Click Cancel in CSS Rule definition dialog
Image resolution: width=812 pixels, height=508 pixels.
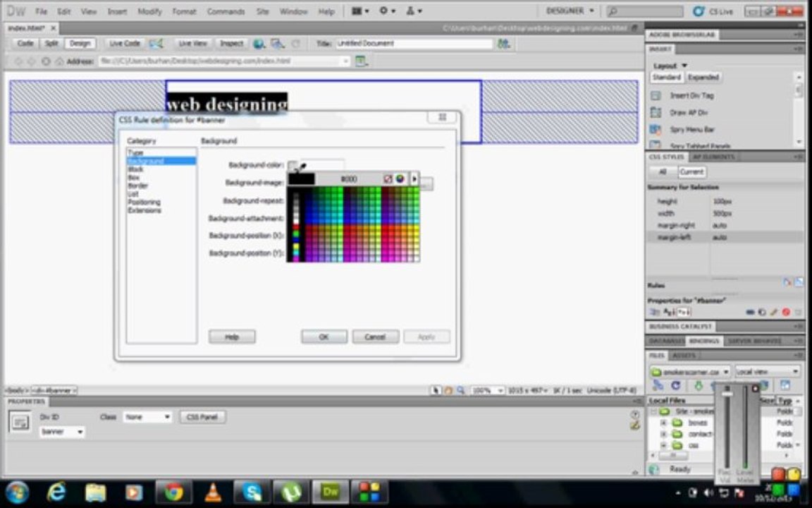tap(375, 337)
